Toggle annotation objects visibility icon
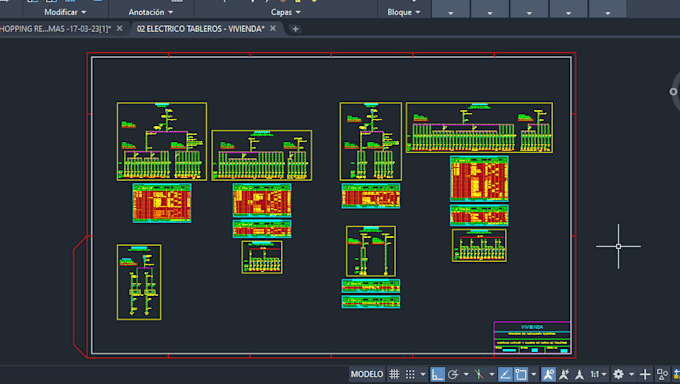The width and height of the screenshot is (680, 384). point(548,374)
